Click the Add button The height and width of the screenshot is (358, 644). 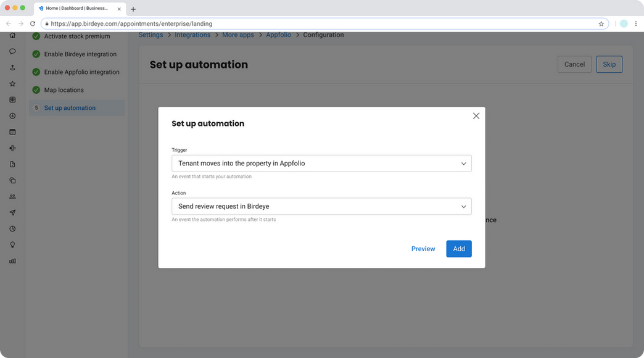point(459,249)
